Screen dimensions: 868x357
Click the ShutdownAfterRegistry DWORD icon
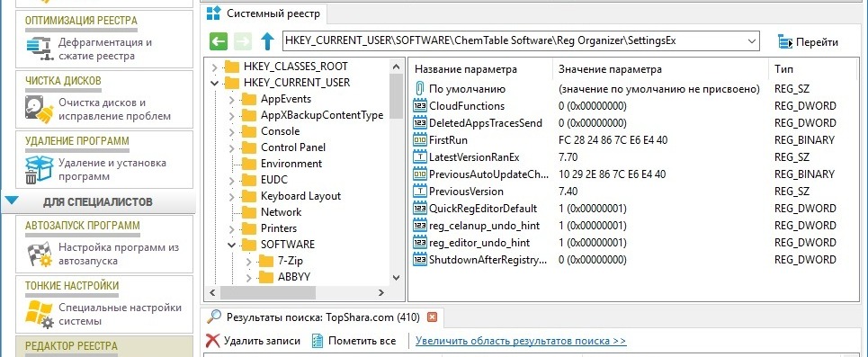[x=419, y=260]
